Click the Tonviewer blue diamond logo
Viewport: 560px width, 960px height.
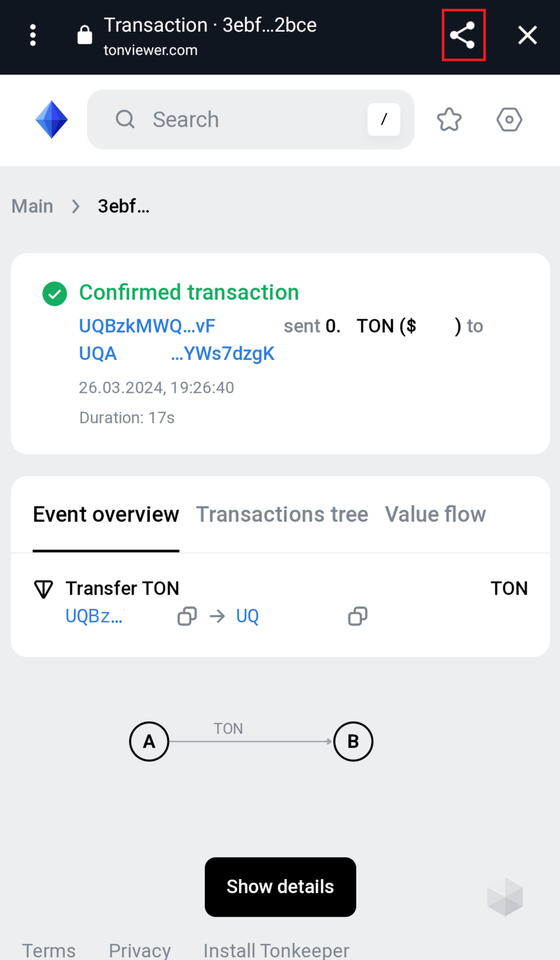(52, 119)
